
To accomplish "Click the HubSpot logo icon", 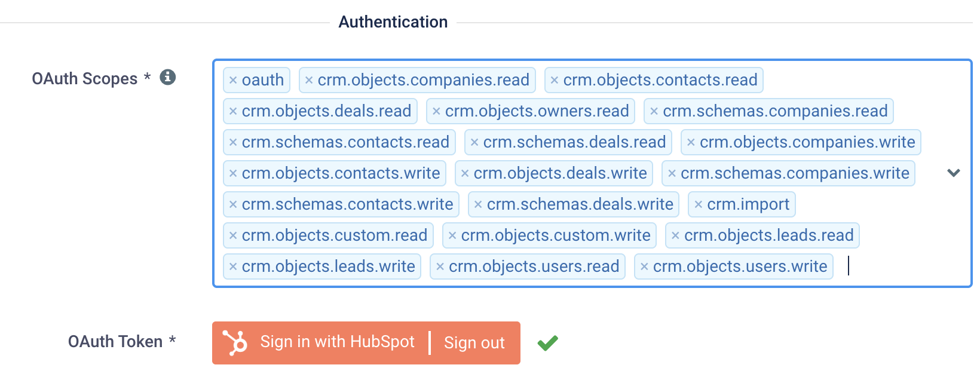I will (x=235, y=343).
